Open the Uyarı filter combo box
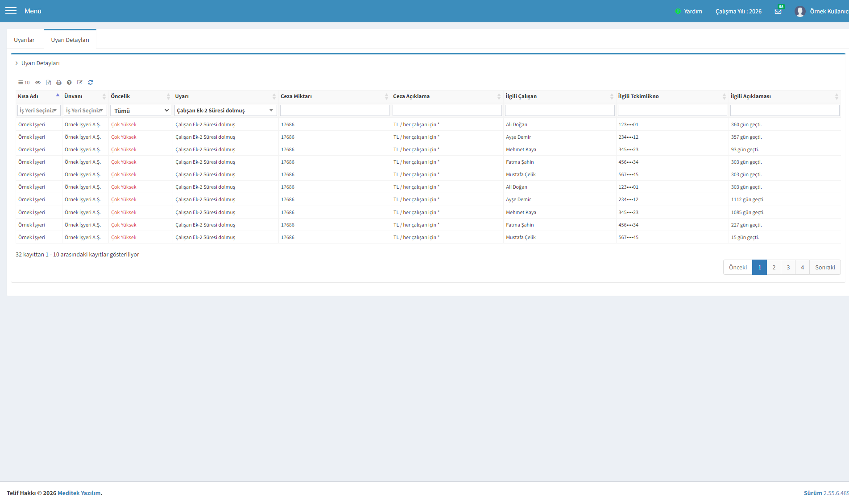This screenshot has width=849, height=504. tap(226, 111)
